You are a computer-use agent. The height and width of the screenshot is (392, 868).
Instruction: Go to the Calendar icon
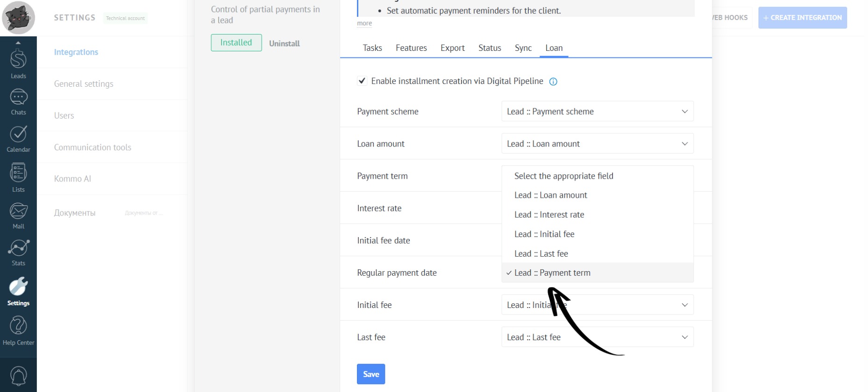(18, 139)
